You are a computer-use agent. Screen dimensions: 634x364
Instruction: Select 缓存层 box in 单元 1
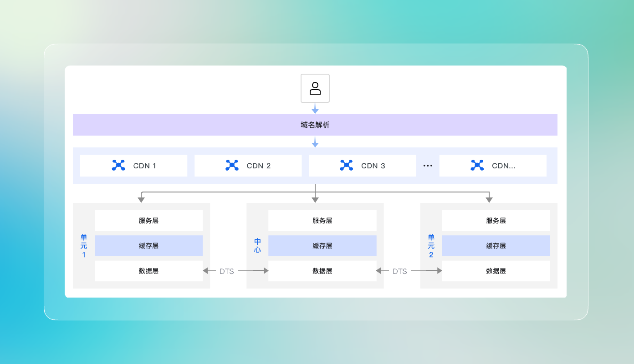pyautogui.click(x=149, y=246)
